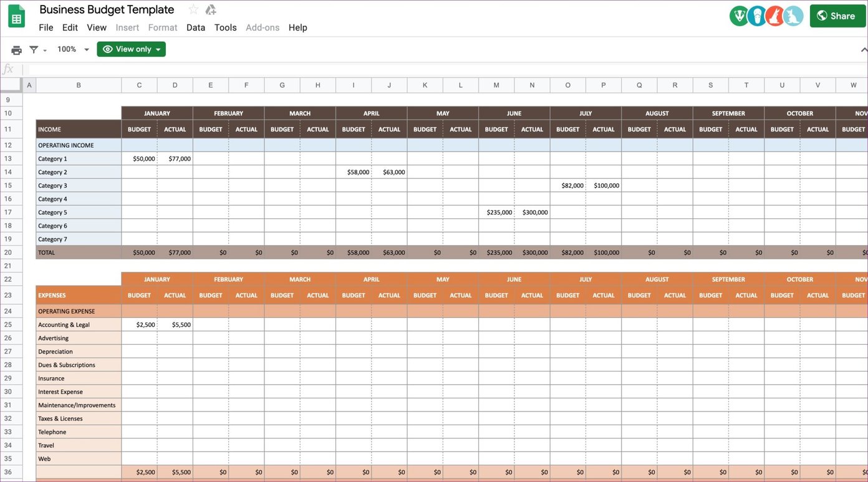The height and width of the screenshot is (482, 868).
Task: Click the Dues & Subscriptions label cell
Action: pos(79,365)
